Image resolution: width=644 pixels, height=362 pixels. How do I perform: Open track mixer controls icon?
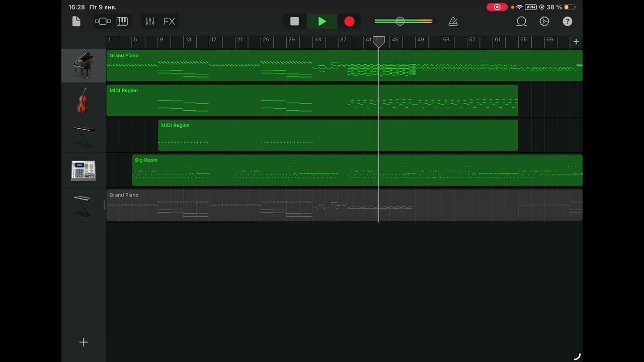pyautogui.click(x=150, y=21)
